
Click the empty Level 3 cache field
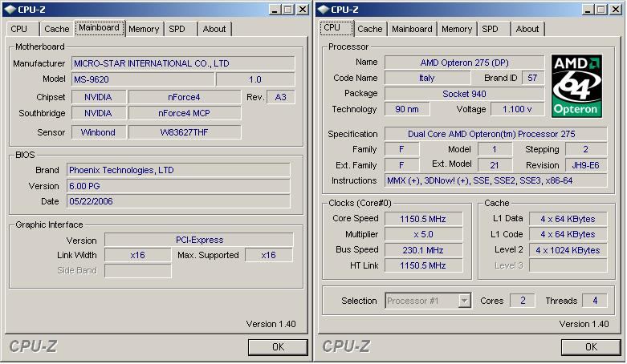568,265
